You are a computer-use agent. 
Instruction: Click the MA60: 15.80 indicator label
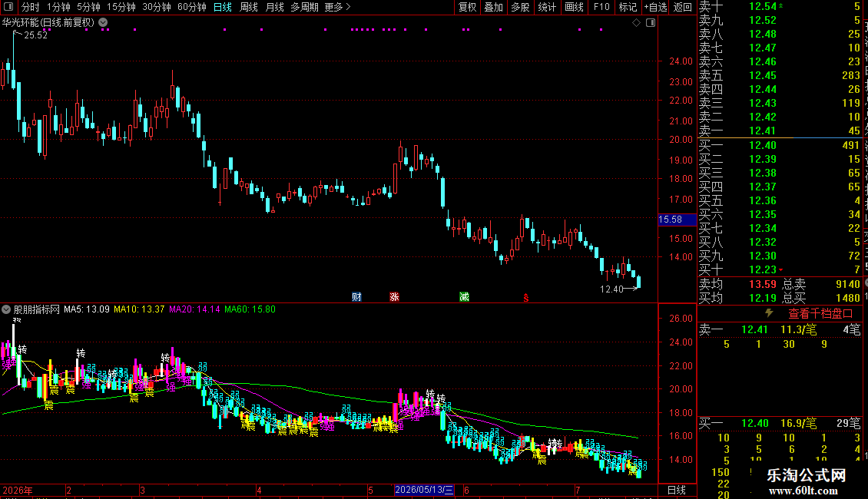250,309
